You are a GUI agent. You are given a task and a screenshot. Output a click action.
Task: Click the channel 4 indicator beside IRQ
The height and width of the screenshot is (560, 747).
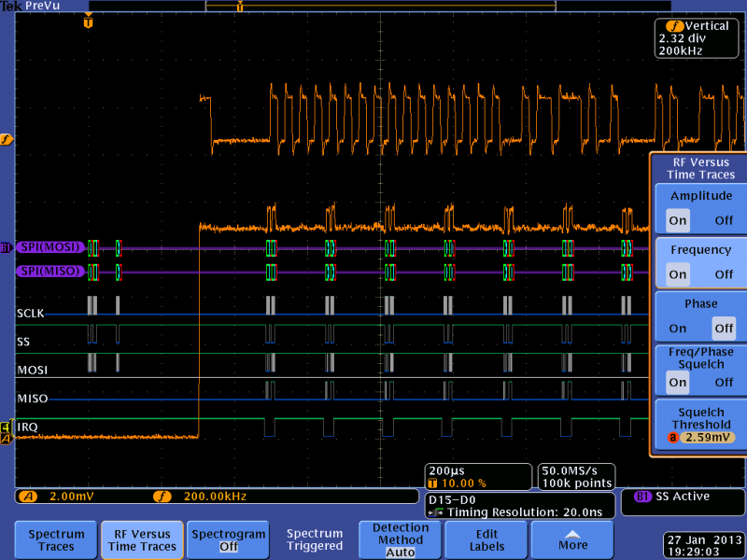6,427
